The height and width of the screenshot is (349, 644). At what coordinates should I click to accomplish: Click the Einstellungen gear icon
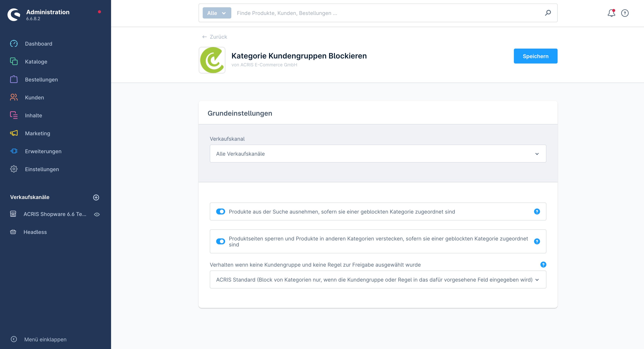14,169
